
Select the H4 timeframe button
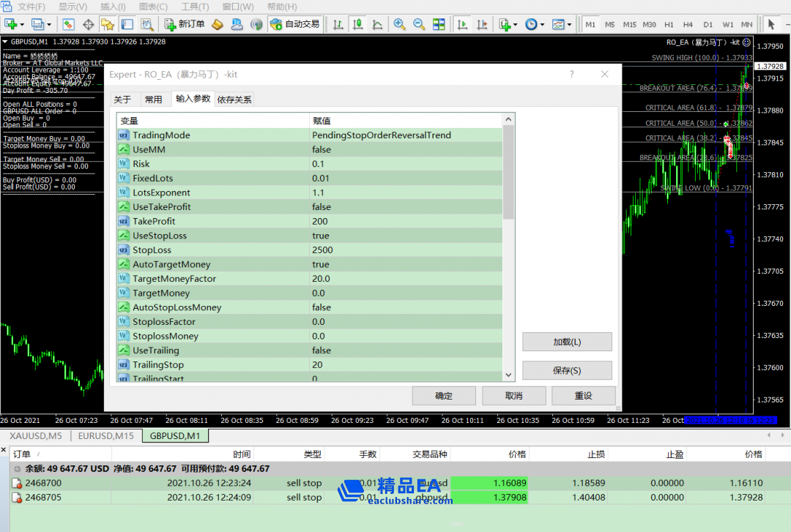click(688, 24)
